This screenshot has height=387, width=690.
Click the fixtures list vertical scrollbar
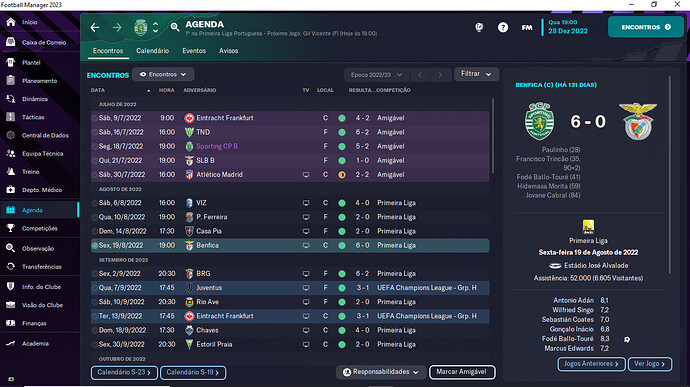click(x=492, y=136)
